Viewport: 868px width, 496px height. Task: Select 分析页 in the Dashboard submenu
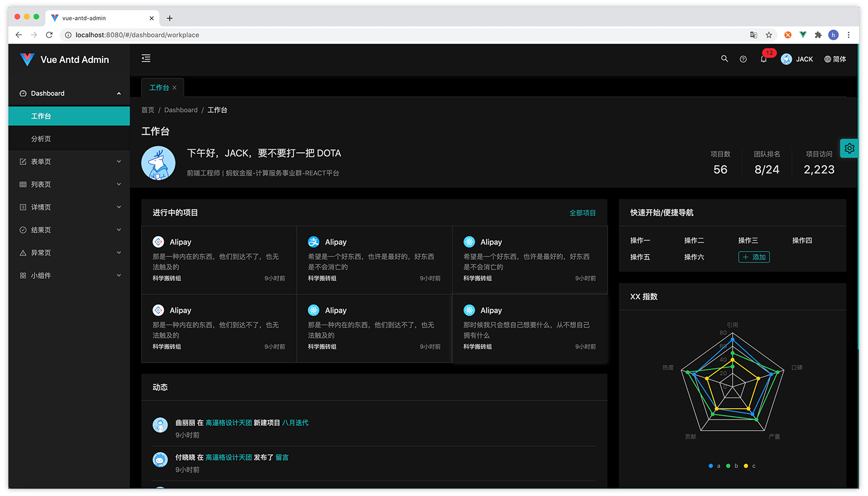(x=42, y=139)
